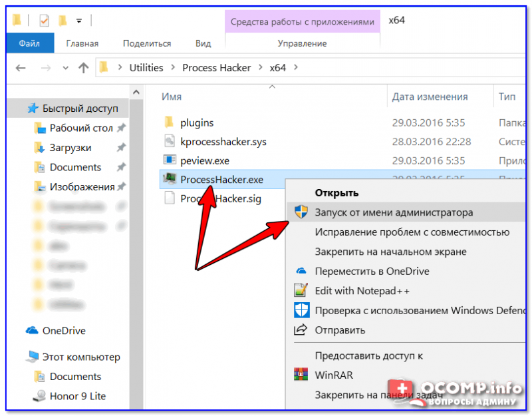Image resolution: width=532 pixels, height=416 pixels.
Task: Click the kprocesshacker.sys file icon
Action: (170, 141)
